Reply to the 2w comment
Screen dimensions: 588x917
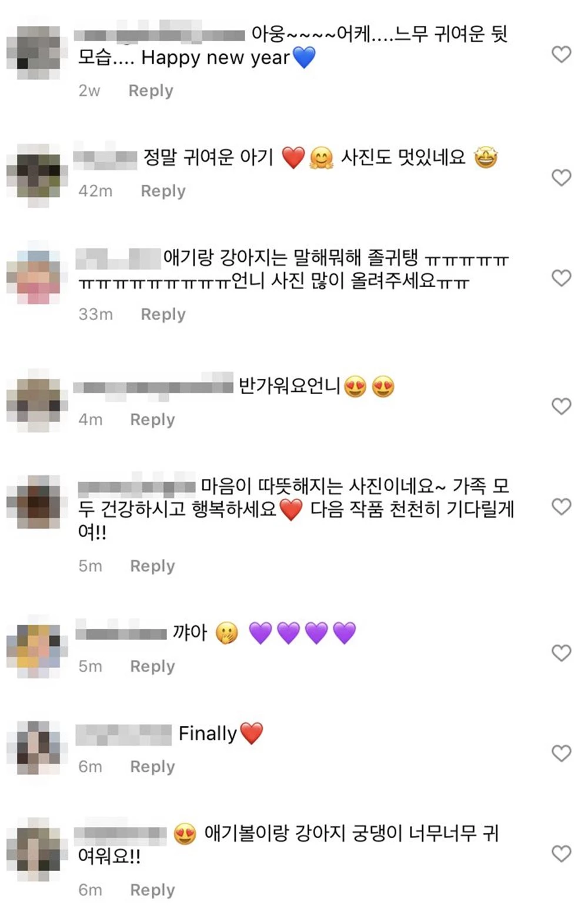tap(151, 91)
